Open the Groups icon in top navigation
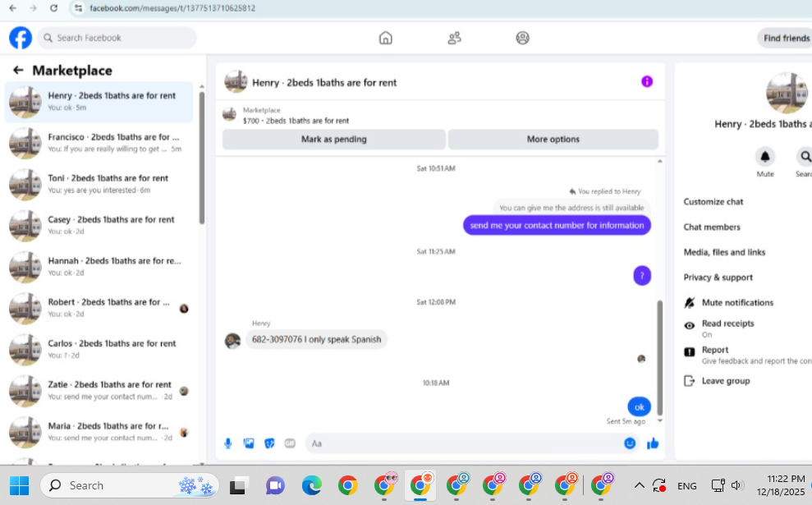 point(522,38)
